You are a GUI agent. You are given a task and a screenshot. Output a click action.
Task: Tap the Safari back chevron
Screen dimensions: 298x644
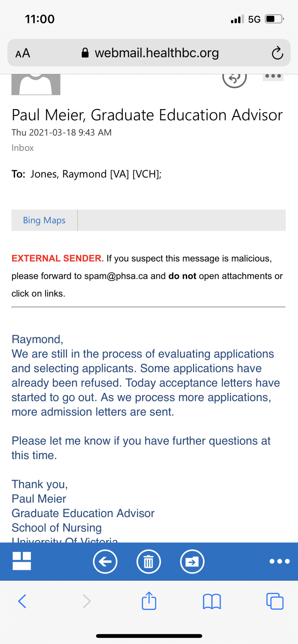click(x=22, y=601)
